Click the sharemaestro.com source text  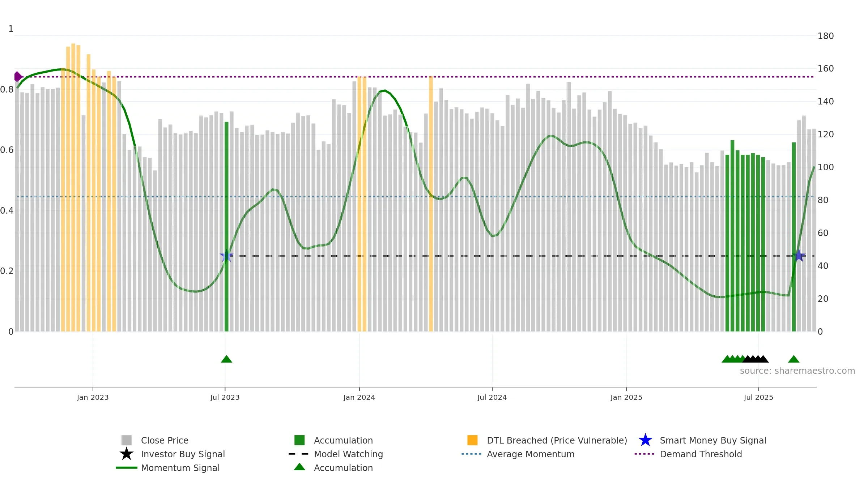[x=797, y=371]
